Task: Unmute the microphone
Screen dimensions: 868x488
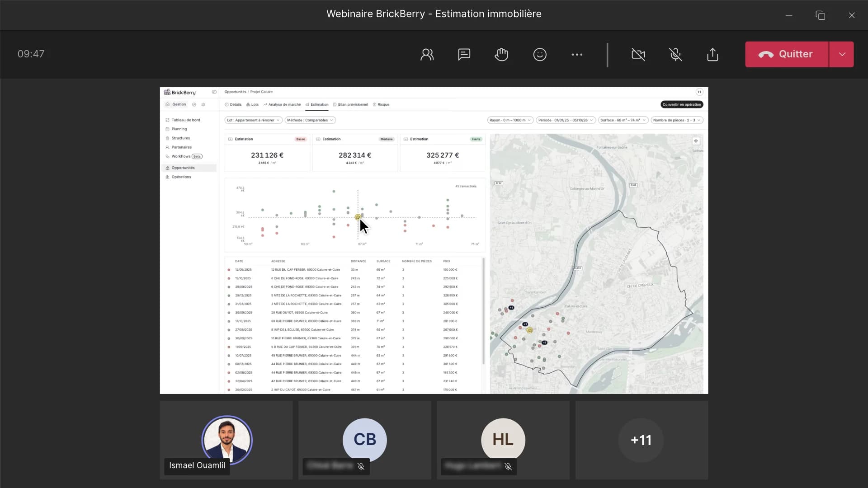Action: click(x=675, y=54)
